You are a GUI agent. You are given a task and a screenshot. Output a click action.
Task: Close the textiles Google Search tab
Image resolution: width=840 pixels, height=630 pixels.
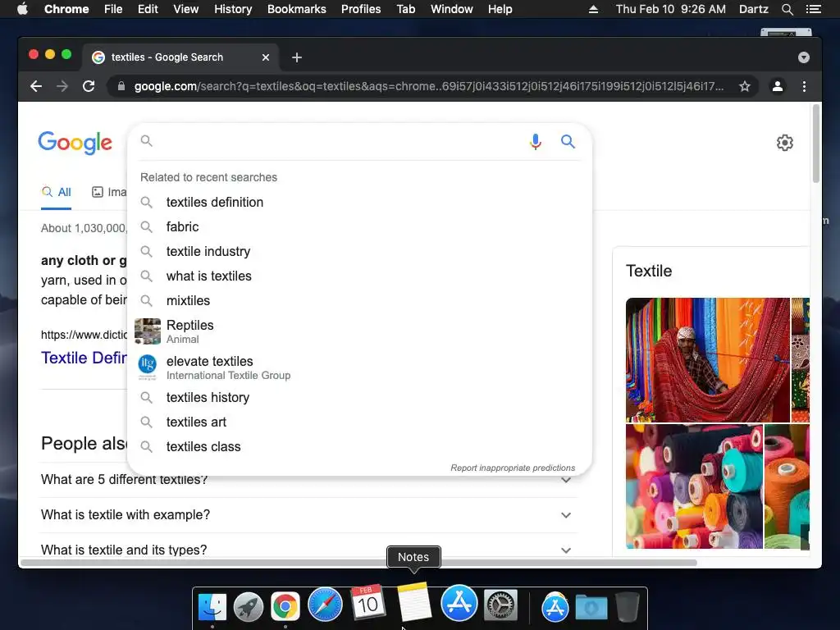pyautogui.click(x=266, y=57)
